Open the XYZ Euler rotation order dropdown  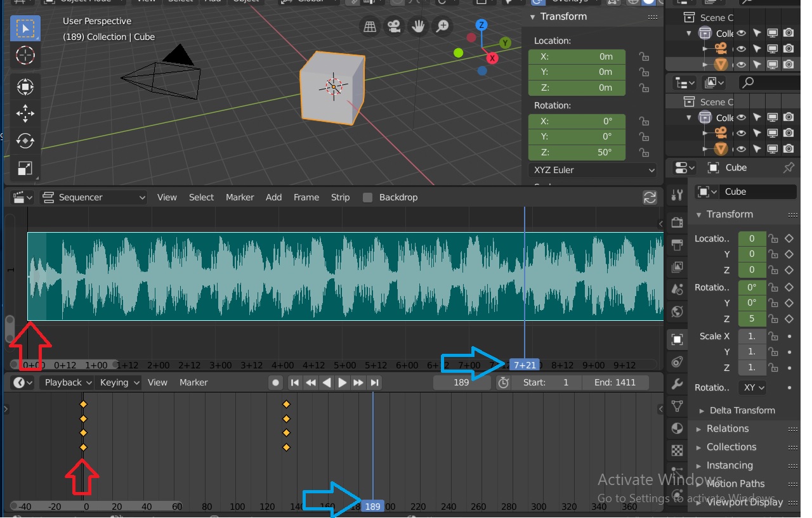[x=593, y=170]
